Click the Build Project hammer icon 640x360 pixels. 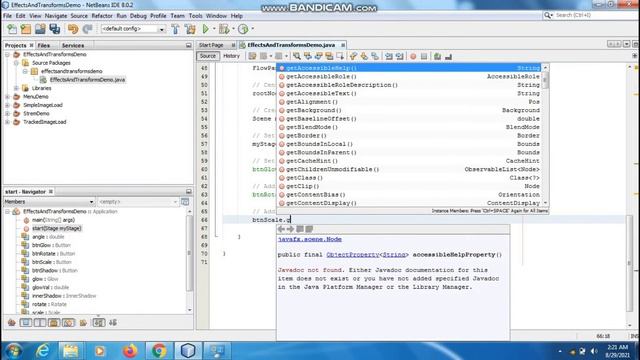176,29
